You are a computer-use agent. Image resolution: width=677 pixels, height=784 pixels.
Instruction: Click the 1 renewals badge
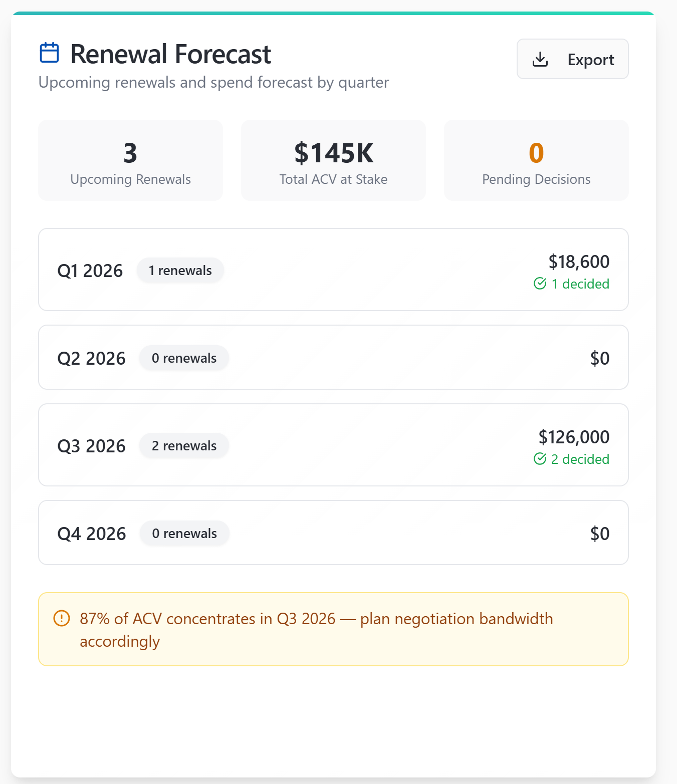click(x=180, y=271)
